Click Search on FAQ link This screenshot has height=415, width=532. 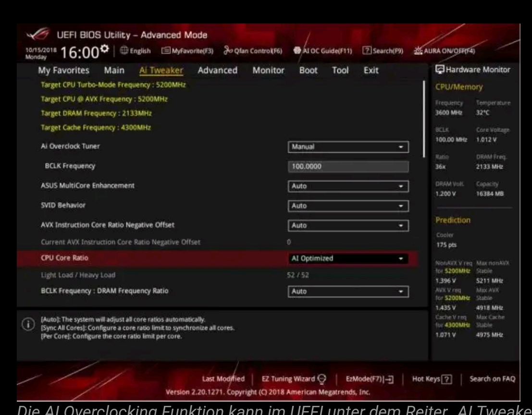click(x=492, y=378)
